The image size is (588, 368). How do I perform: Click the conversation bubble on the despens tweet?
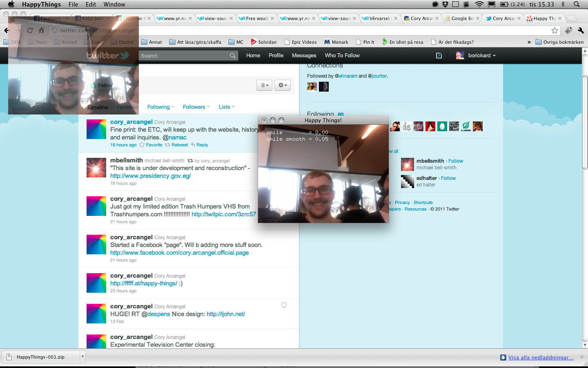coord(284,305)
